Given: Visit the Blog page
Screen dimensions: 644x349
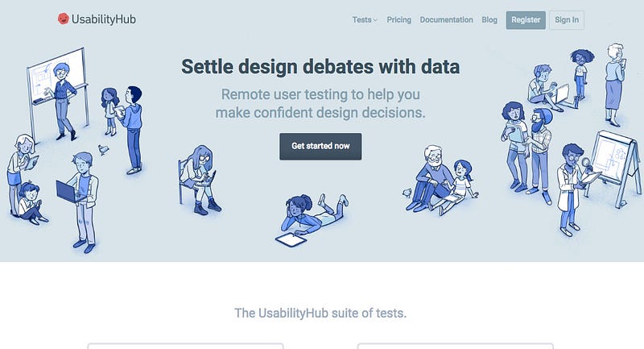Looking at the screenshot, I should [489, 19].
